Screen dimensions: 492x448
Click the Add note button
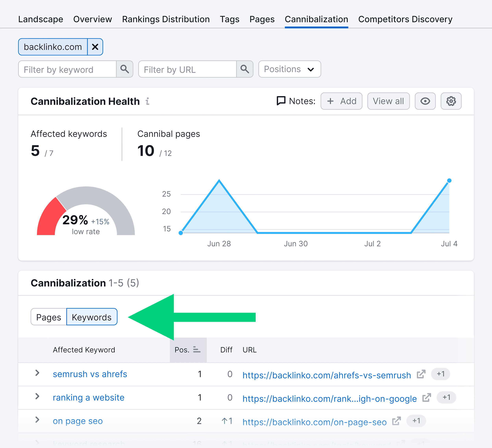[x=341, y=101]
